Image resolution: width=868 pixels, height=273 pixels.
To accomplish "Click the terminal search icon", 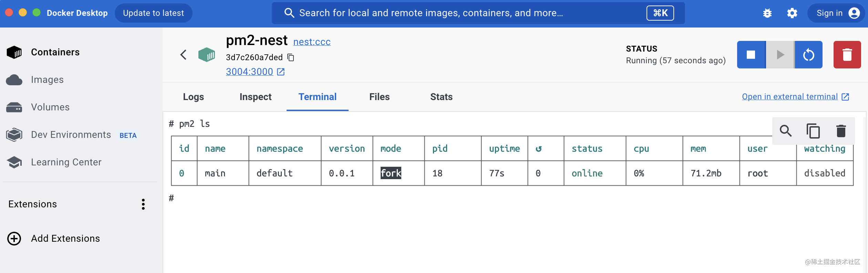I will (786, 131).
